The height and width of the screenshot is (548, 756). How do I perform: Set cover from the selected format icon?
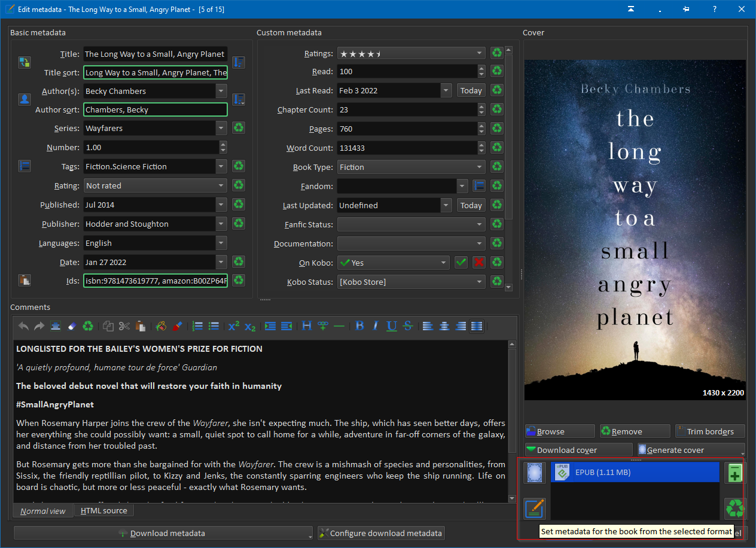(x=534, y=473)
